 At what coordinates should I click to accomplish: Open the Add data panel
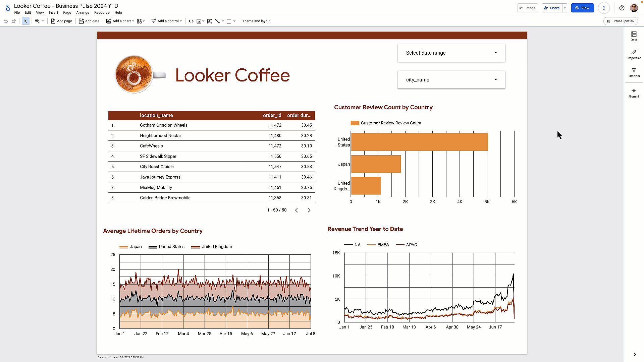[x=89, y=21]
